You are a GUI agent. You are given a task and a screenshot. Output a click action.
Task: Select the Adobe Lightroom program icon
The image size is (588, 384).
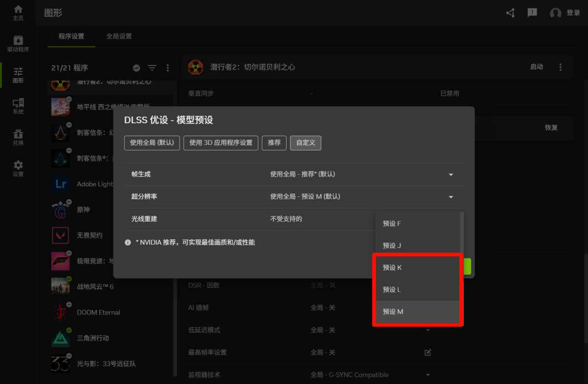(x=60, y=184)
